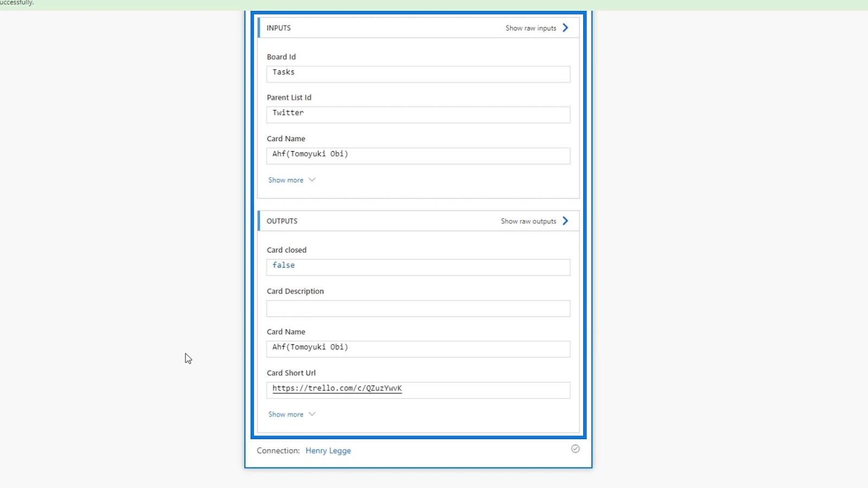Click the Show raw outputs arrow icon
Image resolution: width=868 pixels, height=488 pixels.
[x=565, y=221]
